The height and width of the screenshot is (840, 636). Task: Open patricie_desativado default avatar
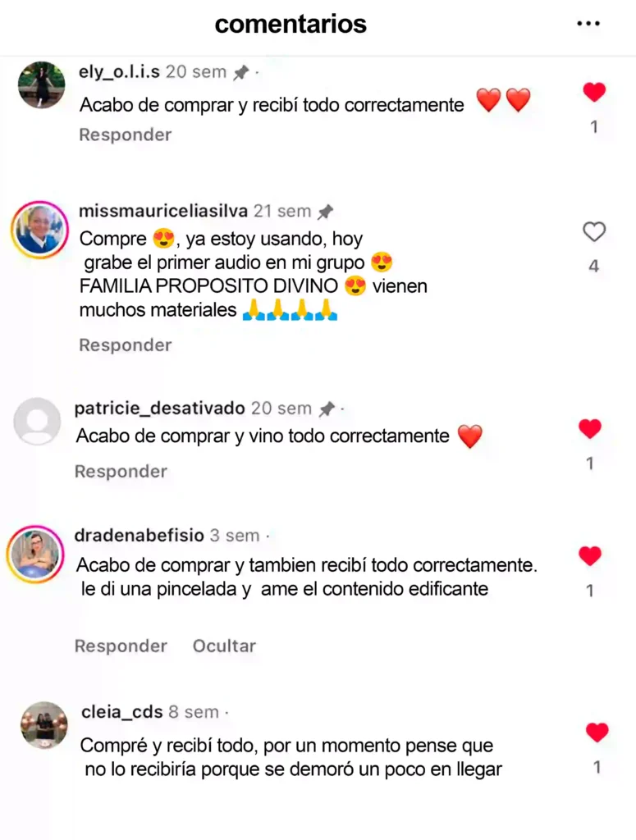[37, 421]
